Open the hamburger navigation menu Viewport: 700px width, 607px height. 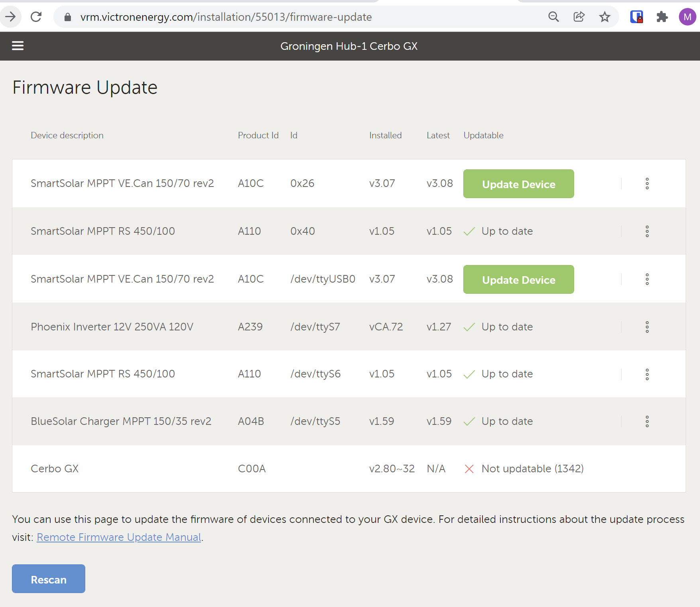(x=18, y=46)
